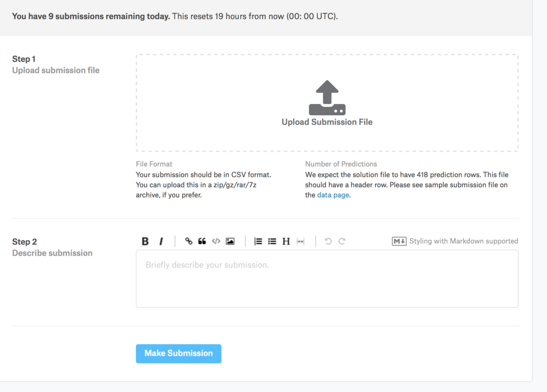Redo the last edit in description
Viewport: 547px width, 392px height.
tap(342, 241)
